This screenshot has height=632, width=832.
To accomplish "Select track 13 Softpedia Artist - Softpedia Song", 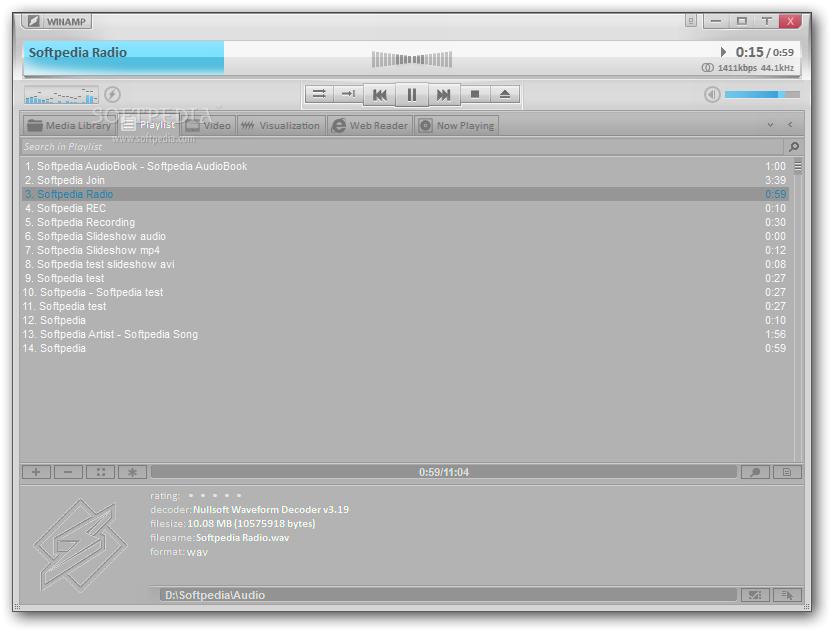I will [405, 334].
